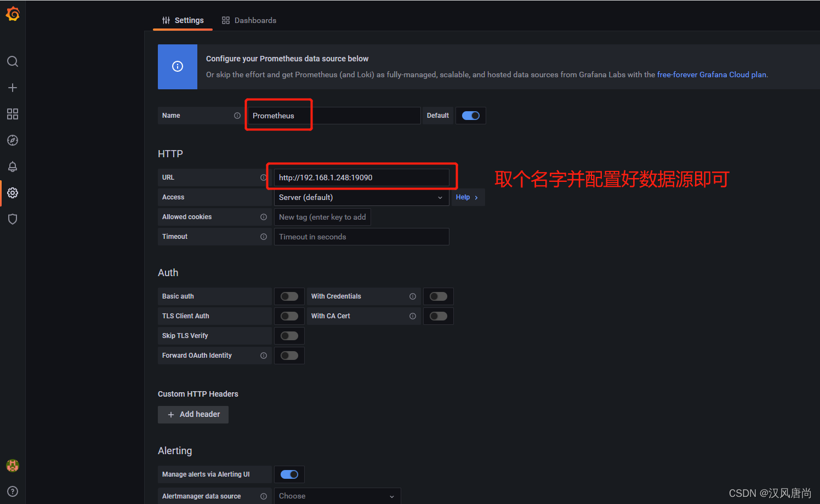
Task: Click the Configure your Prometheus data source title
Action: (x=287, y=59)
